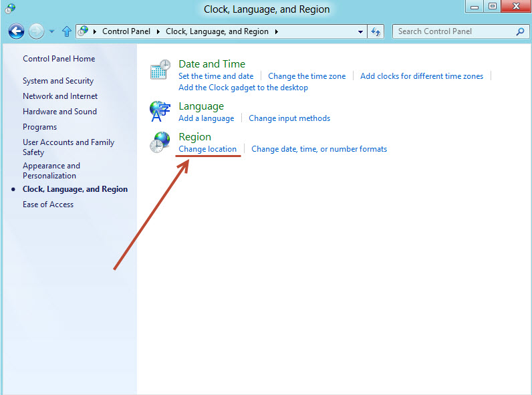Click the Search Control Panel field
The image size is (532, 395).
point(453,31)
